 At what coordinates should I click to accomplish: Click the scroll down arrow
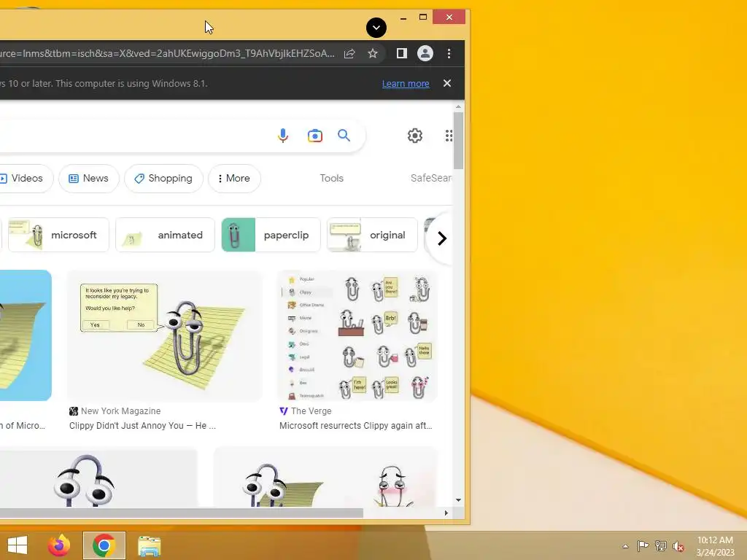(458, 500)
